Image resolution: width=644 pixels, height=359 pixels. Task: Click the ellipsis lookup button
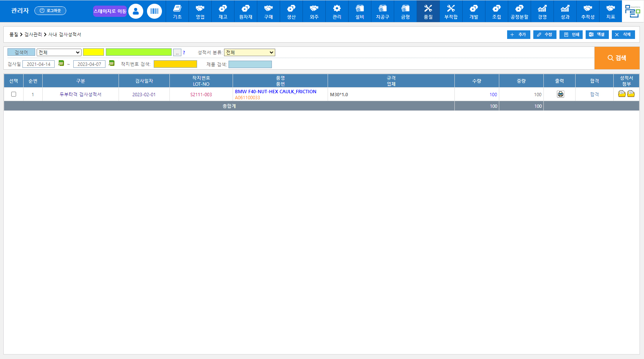pos(177,53)
